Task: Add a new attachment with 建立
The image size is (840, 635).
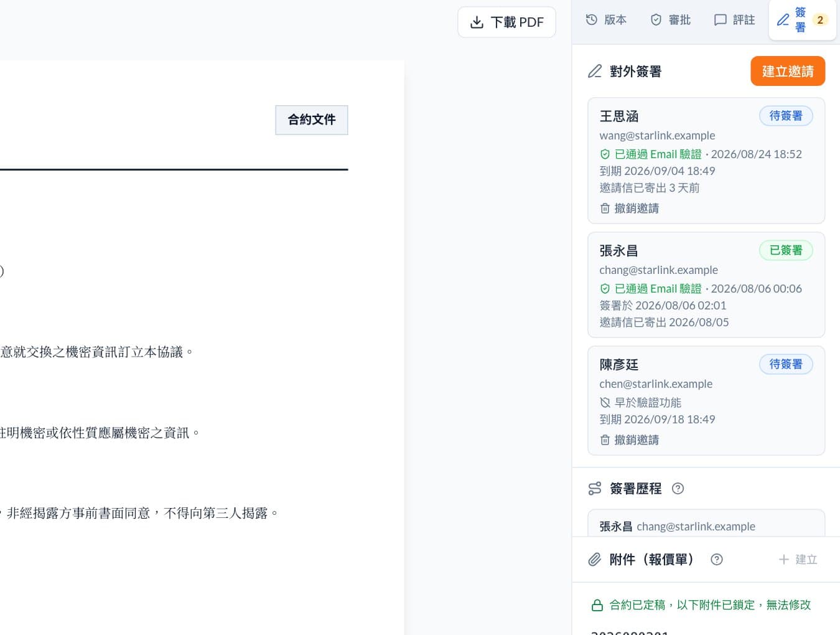Action: [x=798, y=559]
